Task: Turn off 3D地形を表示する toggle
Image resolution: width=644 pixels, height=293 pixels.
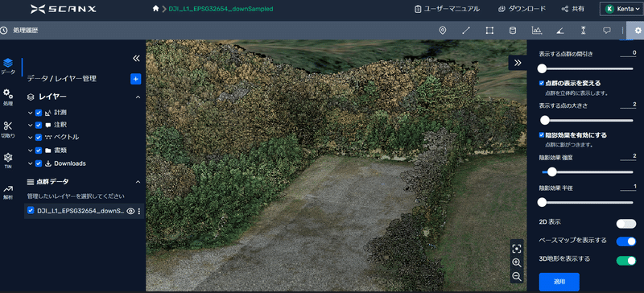Action: click(x=626, y=260)
